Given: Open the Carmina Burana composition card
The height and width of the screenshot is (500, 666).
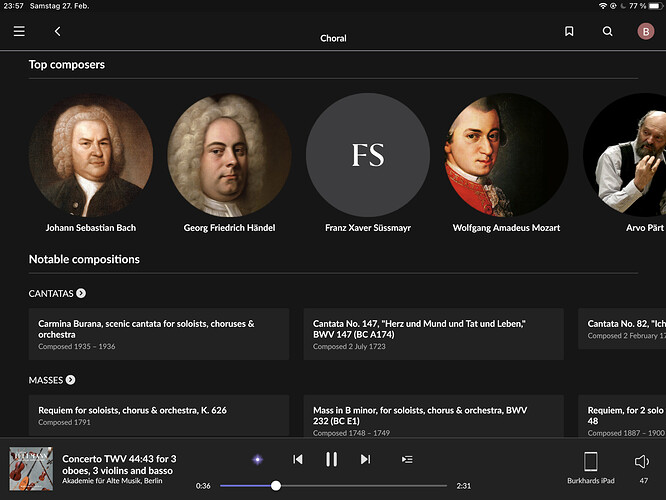Looking at the screenshot, I should [159, 334].
